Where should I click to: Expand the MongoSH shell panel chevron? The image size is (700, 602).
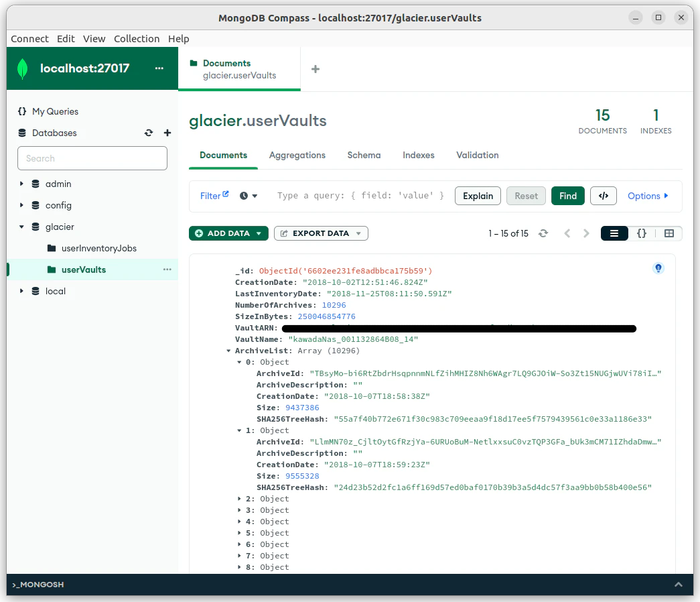pyautogui.click(x=678, y=585)
